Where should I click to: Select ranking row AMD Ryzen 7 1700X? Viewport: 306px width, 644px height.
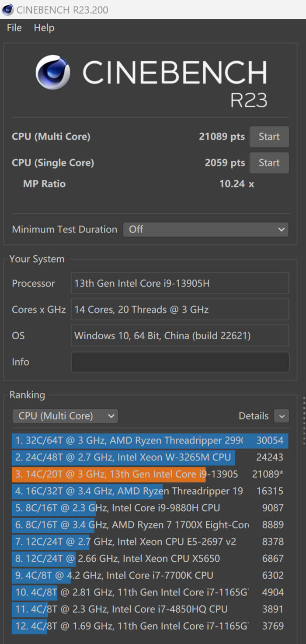[150, 525]
